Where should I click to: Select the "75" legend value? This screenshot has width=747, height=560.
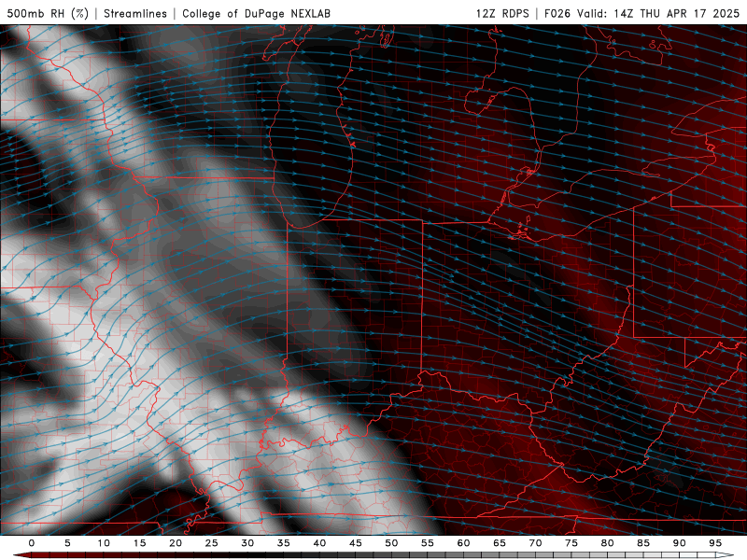coord(571,543)
